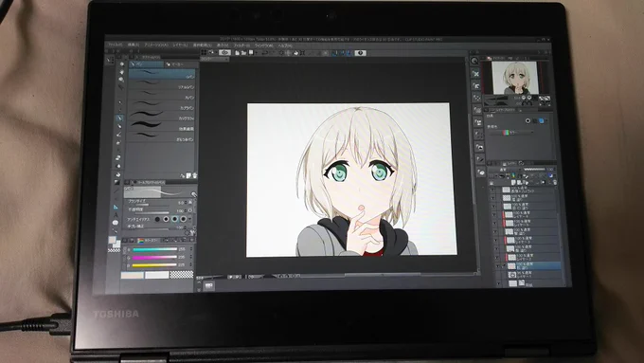
Task: Select the Fill bucket tool
Action: [117, 174]
